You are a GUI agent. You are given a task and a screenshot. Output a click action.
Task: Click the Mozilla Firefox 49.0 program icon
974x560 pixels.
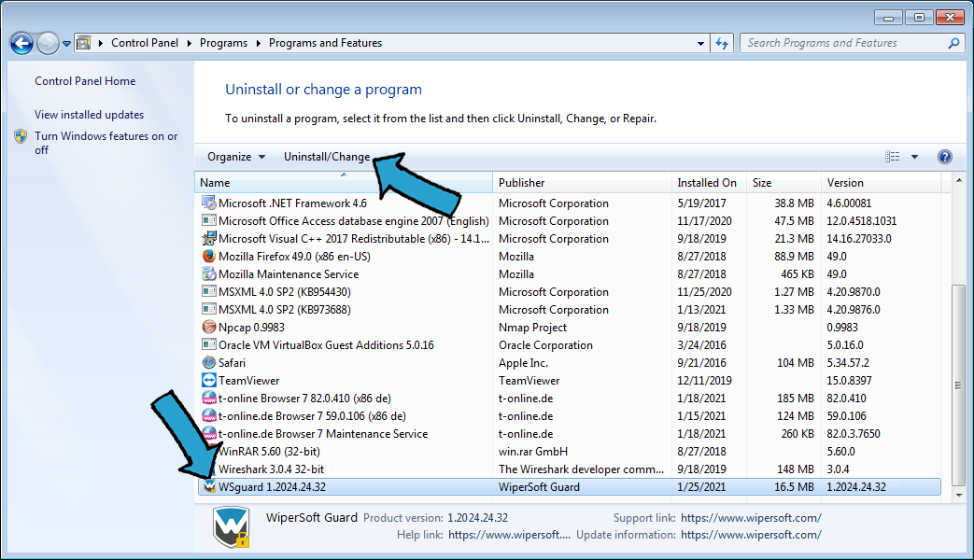(210, 256)
